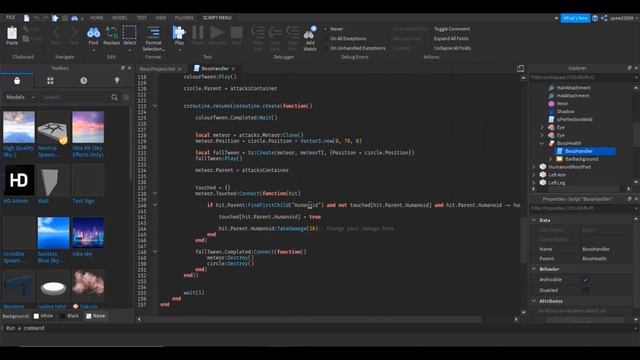The height and width of the screenshot is (360, 640).
Task: Start playtest with the Play icon
Action: coord(179,33)
